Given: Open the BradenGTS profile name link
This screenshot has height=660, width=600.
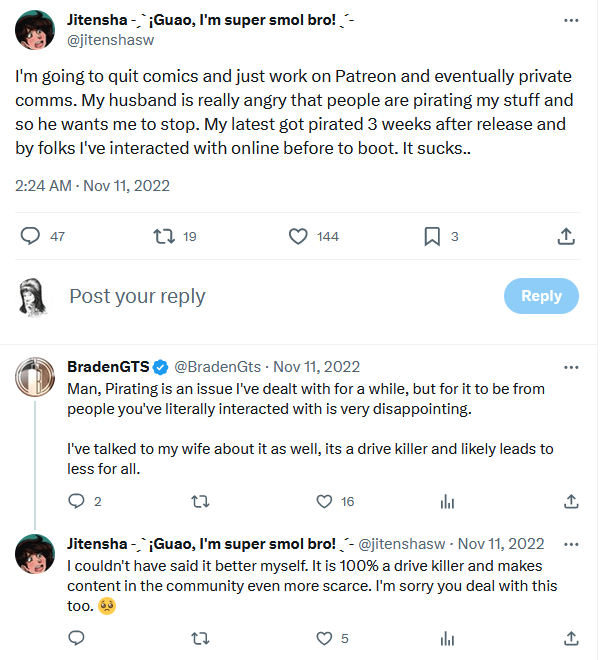Looking at the screenshot, I should click(x=109, y=367).
